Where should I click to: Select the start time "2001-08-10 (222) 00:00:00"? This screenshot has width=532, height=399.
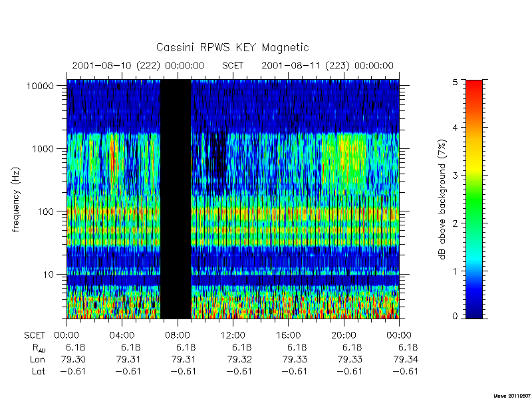pyautogui.click(x=138, y=65)
